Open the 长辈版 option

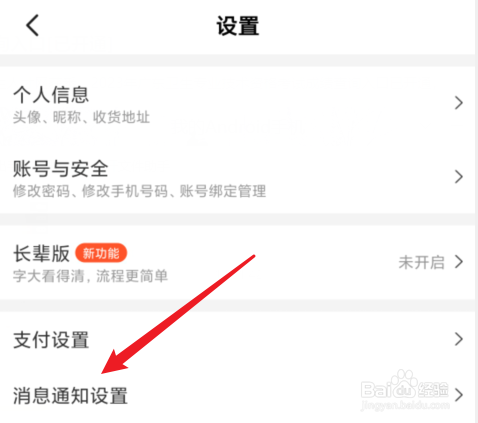(237, 262)
